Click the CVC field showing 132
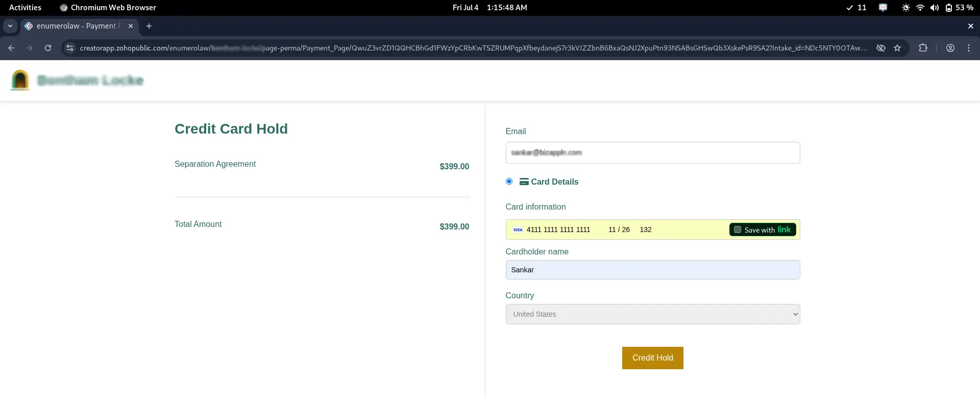The height and width of the screenshot is (408, 980). 646,230
